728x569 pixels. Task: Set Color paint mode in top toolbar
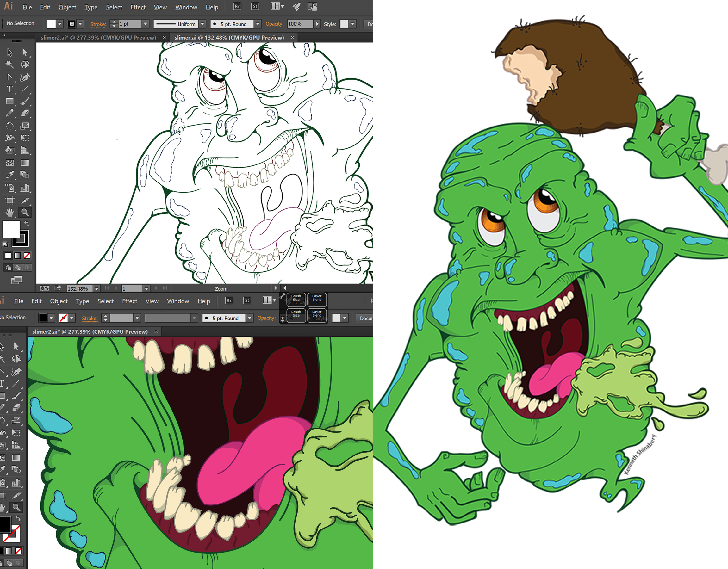[x=8, y=256]
